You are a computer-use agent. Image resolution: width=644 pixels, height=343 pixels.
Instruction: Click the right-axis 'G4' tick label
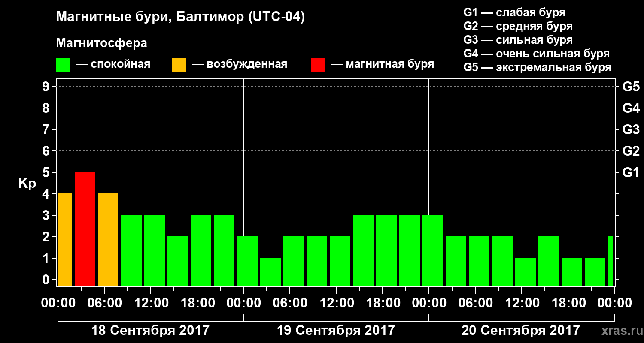[x=631, y=108]
